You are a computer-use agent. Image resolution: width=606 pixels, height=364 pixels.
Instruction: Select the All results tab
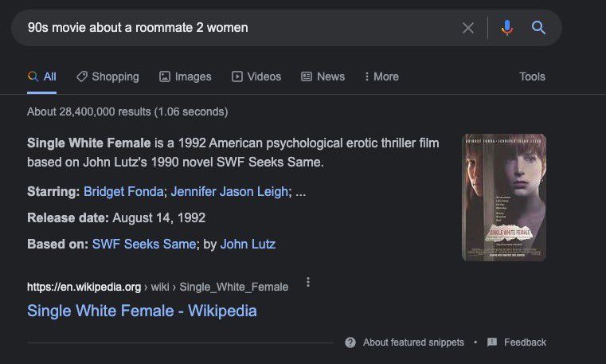tap(42, 76)
